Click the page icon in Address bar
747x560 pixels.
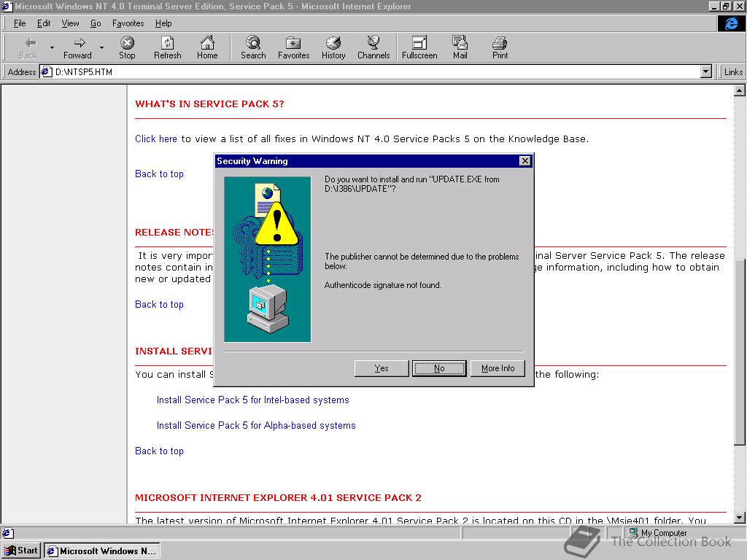pyautogui.click(x=46, y=72)
